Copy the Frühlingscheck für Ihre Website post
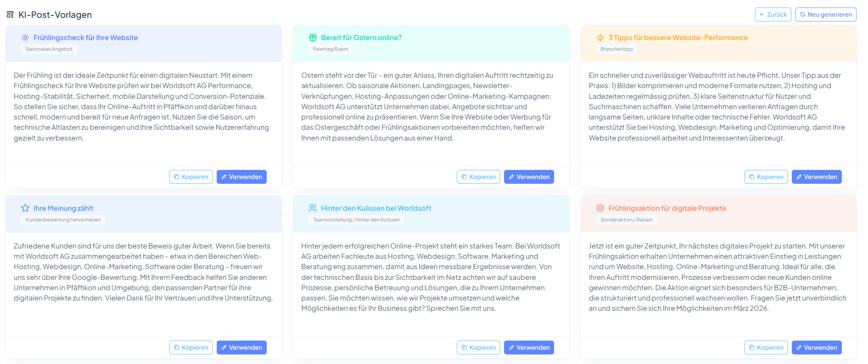The width and height of the screenshot is (868, 364). point(191,177)
